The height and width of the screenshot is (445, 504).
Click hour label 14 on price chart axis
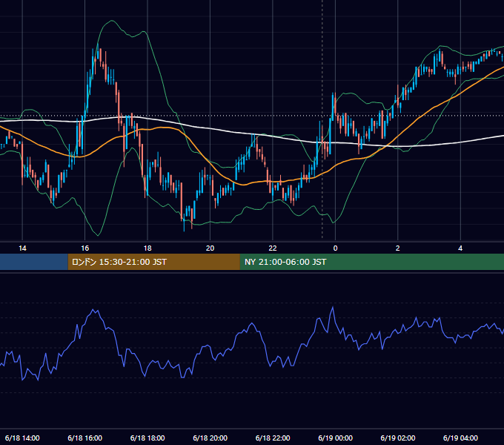coord(22,248)
